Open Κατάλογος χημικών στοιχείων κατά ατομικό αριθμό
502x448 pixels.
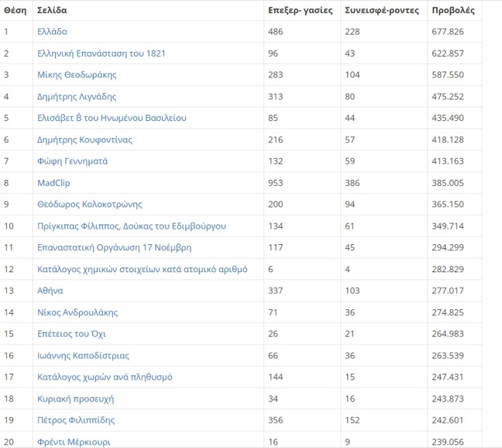point(142,269)
